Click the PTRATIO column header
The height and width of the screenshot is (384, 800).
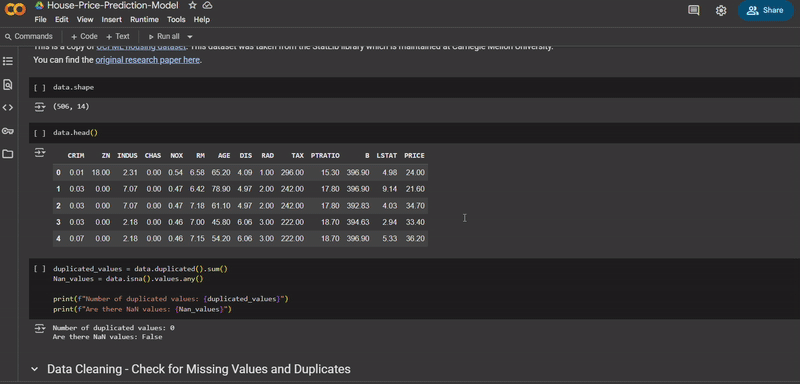tap(325, 156)
